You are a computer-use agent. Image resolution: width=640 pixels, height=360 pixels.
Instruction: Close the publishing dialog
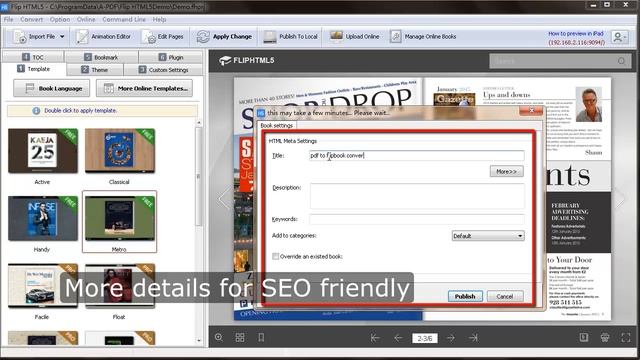(x=531, y=111)
